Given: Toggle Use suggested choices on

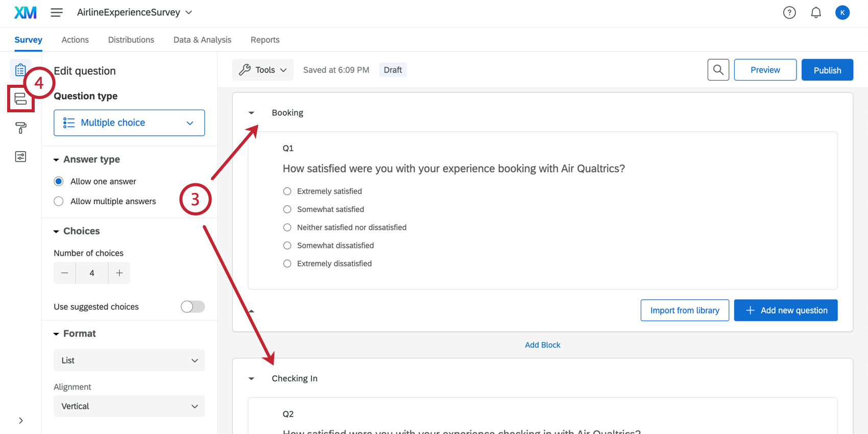Looking at the screenshot, I should click(x=192, y=306).
